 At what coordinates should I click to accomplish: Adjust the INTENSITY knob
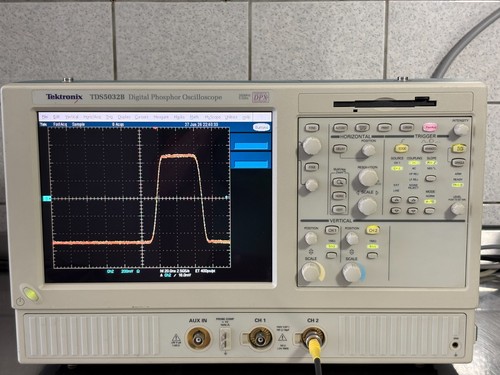pyautogui.click(x=461, y=129)
